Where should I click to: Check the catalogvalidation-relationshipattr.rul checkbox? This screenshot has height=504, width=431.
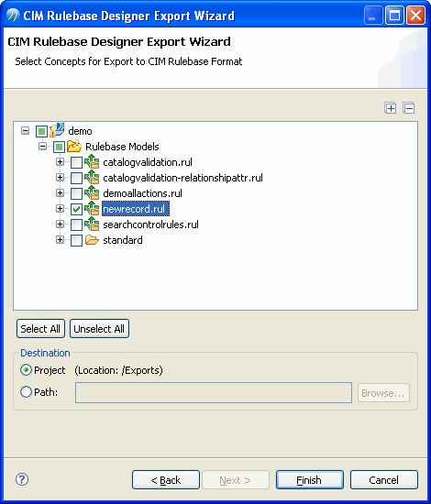[76, 178]
